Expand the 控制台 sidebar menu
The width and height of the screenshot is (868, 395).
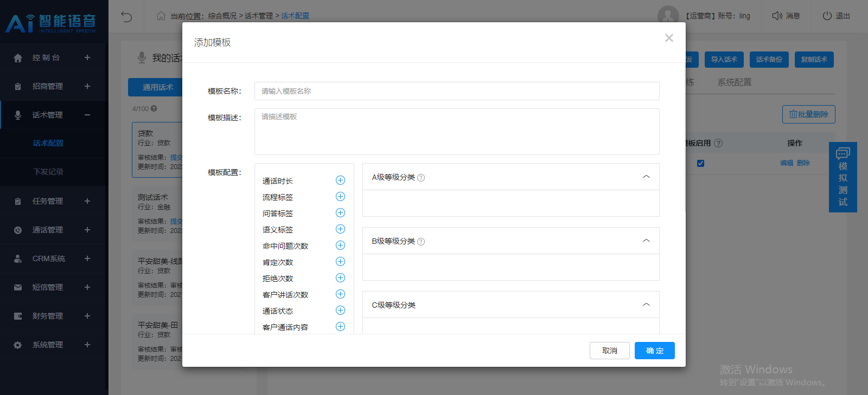pos(87,57)
